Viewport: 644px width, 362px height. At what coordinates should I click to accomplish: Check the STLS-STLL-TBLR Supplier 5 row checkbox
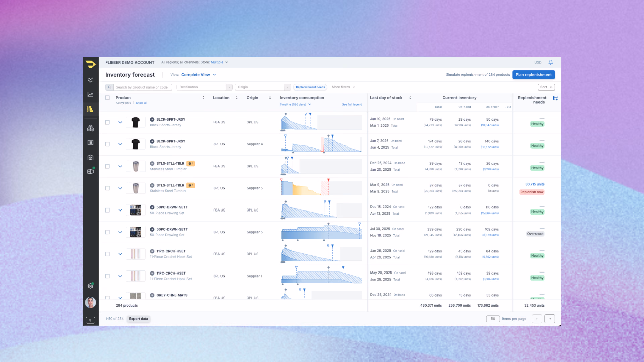pyautogui.click(x=107, y=188)
